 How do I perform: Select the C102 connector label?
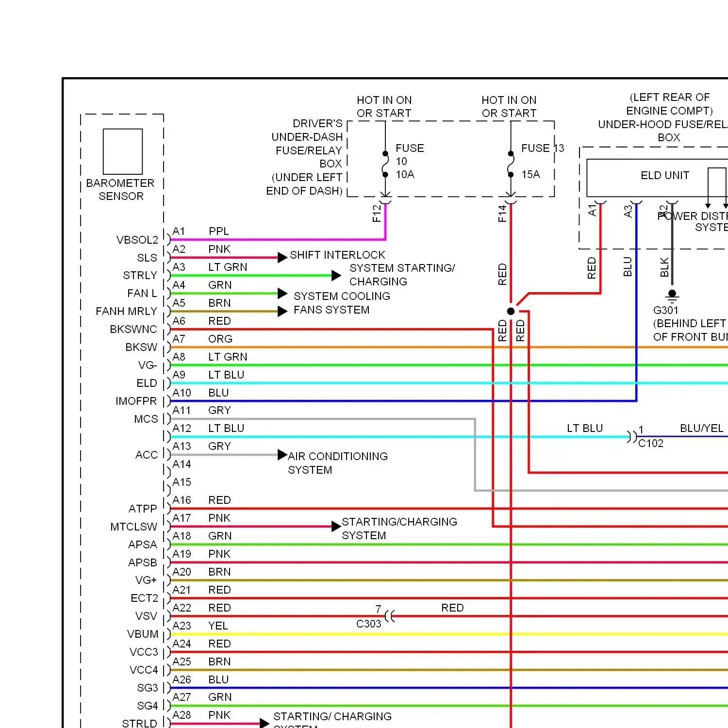point(651,443)
